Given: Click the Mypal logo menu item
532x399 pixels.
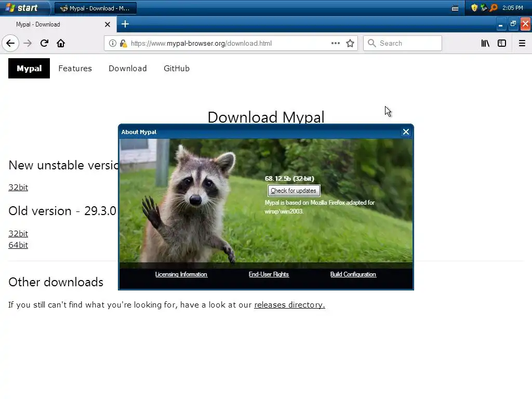Looking at the screenshot, I should (x=29, y=68).
